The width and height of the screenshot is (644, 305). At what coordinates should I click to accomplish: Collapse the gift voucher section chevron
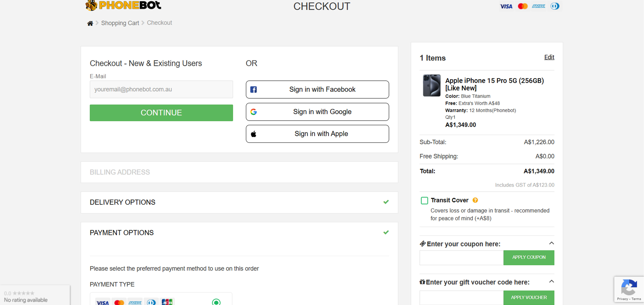(x=551, y=281)
